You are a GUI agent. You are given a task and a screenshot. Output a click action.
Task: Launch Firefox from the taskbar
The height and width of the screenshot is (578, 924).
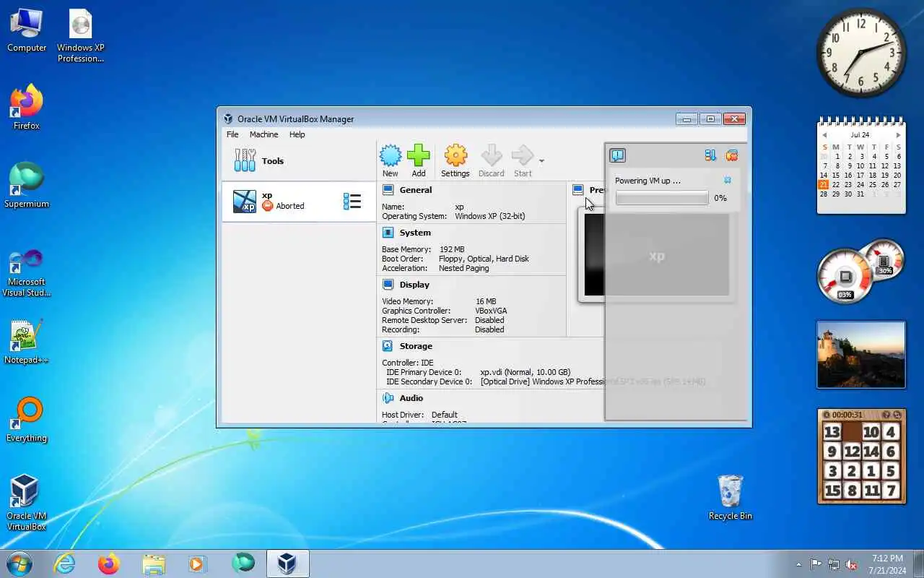(x=109, y=564)
